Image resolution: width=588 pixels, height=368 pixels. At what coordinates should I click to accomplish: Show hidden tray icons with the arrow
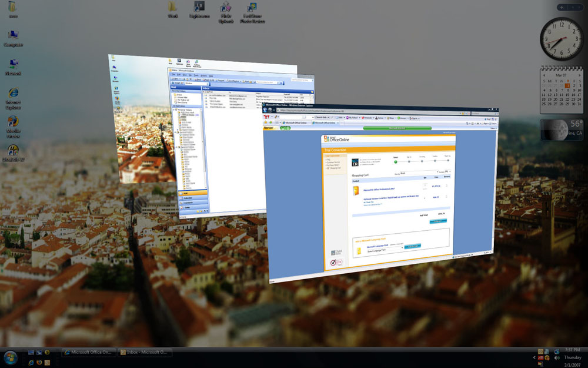tap(534, 357)
